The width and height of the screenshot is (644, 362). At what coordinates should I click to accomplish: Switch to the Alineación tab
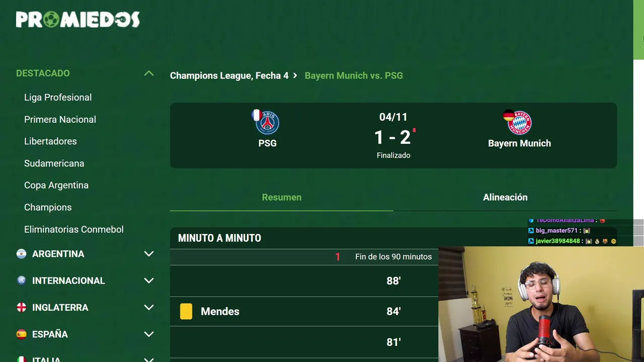coord(505,197)
